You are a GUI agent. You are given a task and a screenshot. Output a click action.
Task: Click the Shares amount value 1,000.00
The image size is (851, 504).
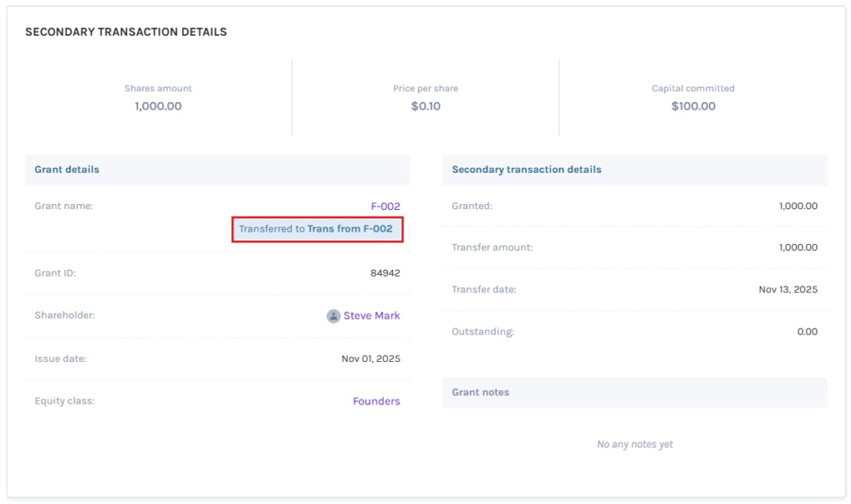click(x=158, y=106)
